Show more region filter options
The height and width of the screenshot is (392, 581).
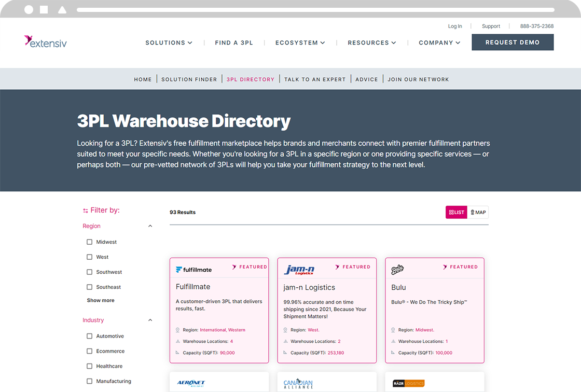click(x=101, y=300)
